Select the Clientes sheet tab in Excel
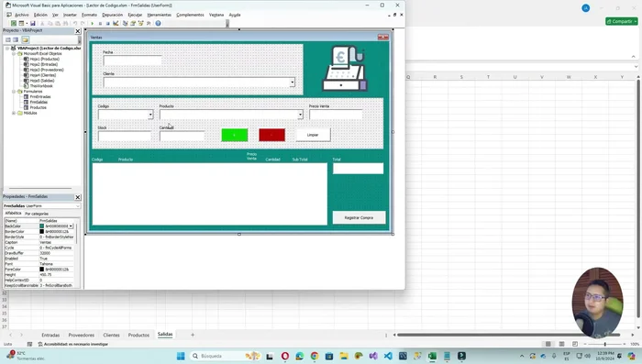The image size is (642, 364). coord(111,335)
